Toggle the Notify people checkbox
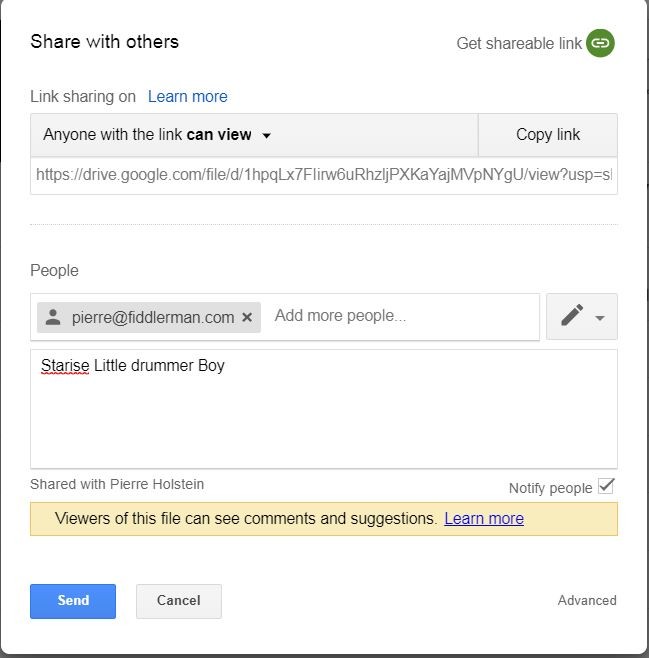This screenshot has height=658, width=649. click(606, 486)
